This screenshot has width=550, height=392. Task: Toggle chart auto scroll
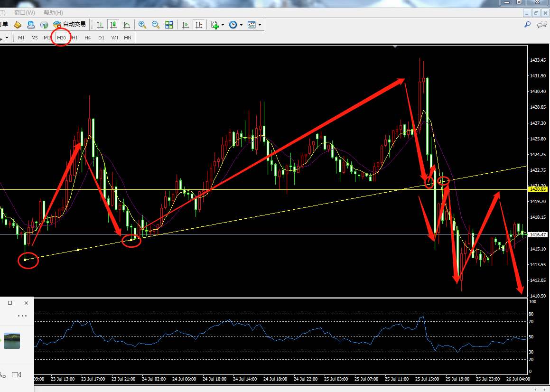(186, 25)
